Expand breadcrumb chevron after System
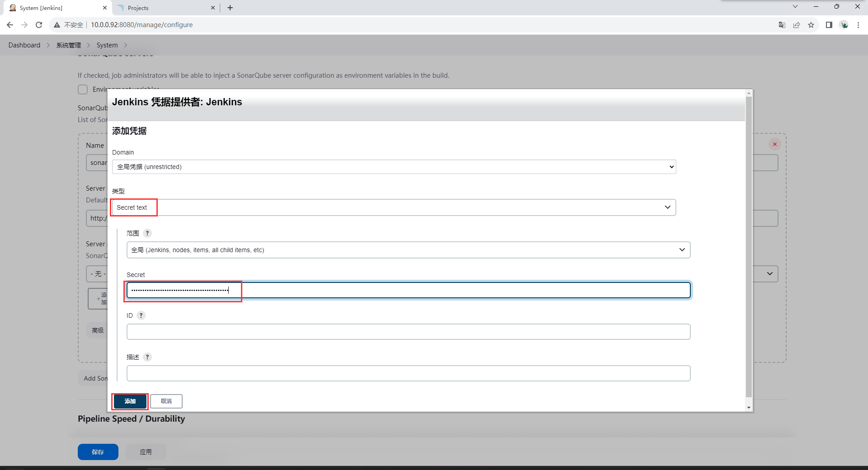 point(126,45)
